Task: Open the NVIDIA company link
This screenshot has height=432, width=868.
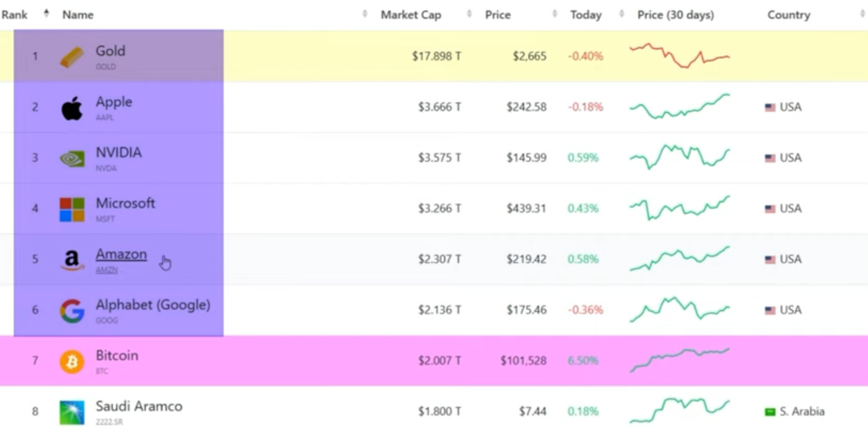Action: tap(118, 153)
